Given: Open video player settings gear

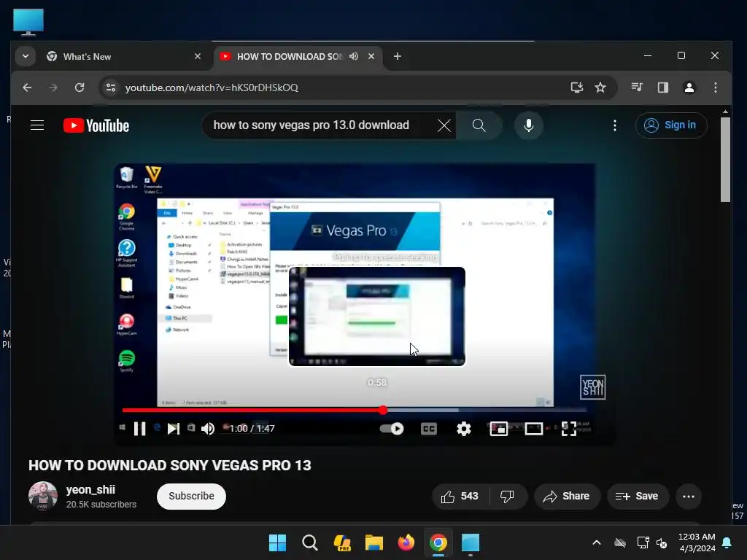Looking at the screenshot, I should click(464, 429).
